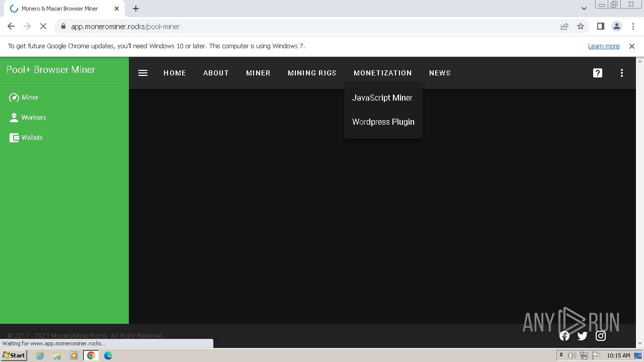Image resolution: width=644 pixels, height=362 pixels.
Task: Open the Instagram footer icon
Action: (601, 336)
